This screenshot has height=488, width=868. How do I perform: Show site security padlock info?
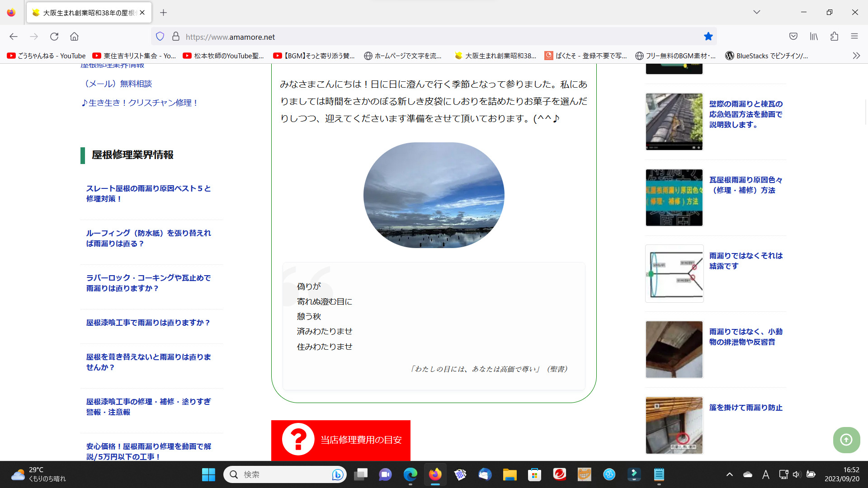pos(176,37)
